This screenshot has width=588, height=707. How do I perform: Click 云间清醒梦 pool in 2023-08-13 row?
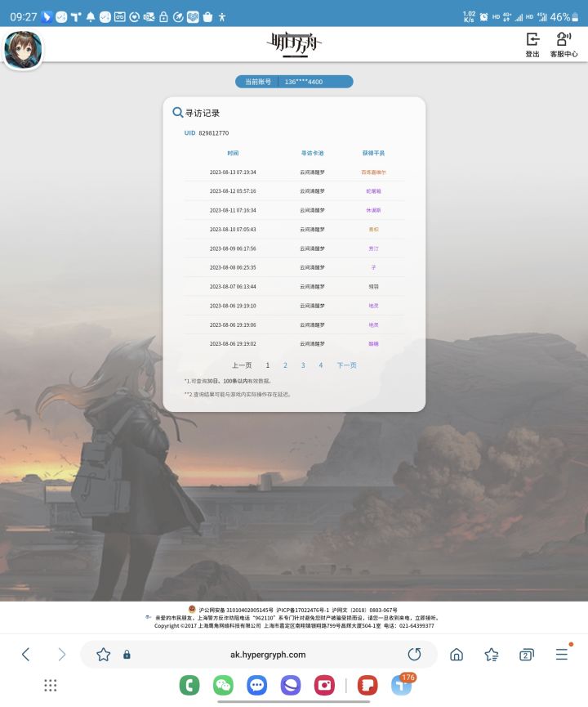pyautogui.click(x=312, y=172)
